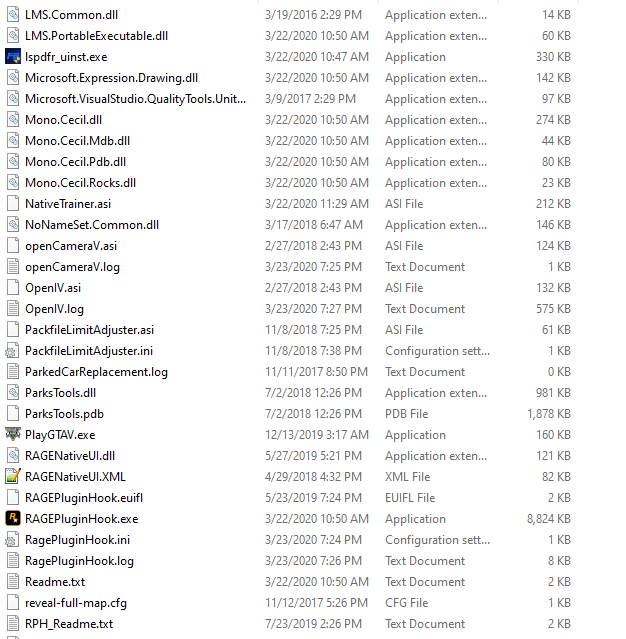Select file name LMS.Common.dll
The width and height of the screenshot is (626, 639).
click(x=71, y=15)
